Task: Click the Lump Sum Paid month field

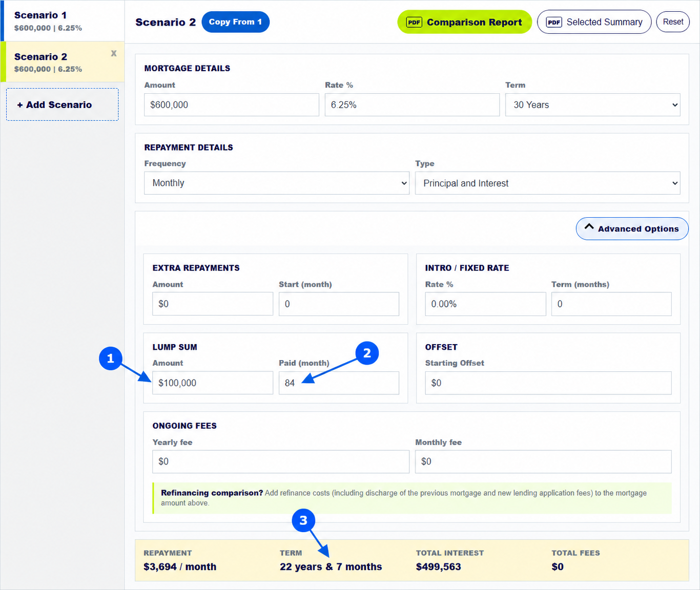Action: (339, 383)
